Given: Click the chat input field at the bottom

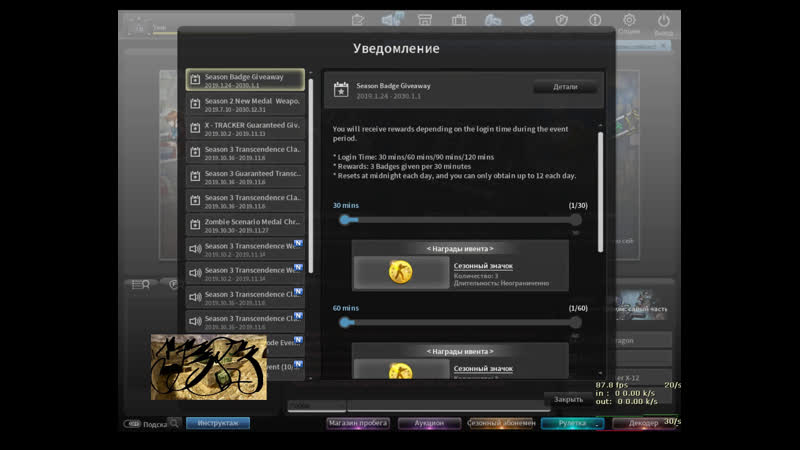Looking at the screenshot, I should coord(449,406).
